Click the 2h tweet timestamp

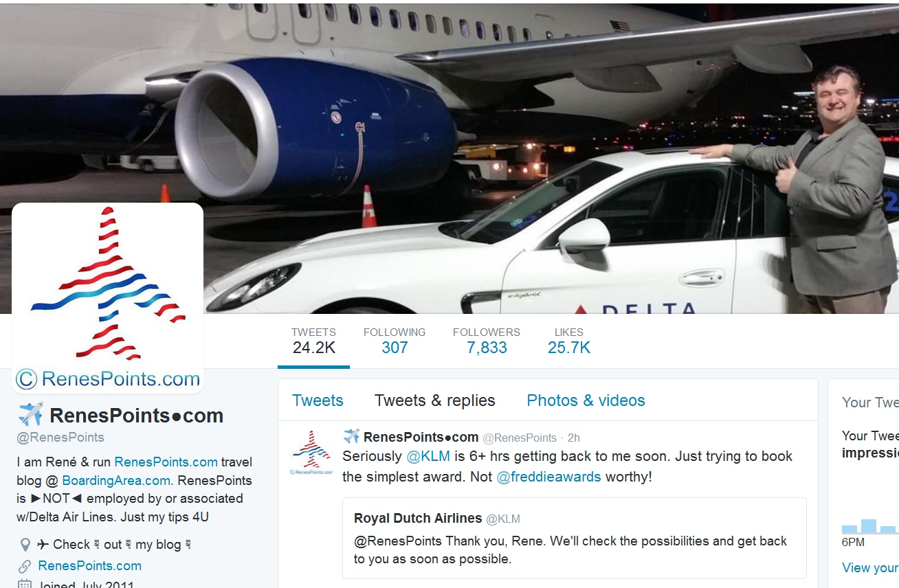tap(573, 438)
